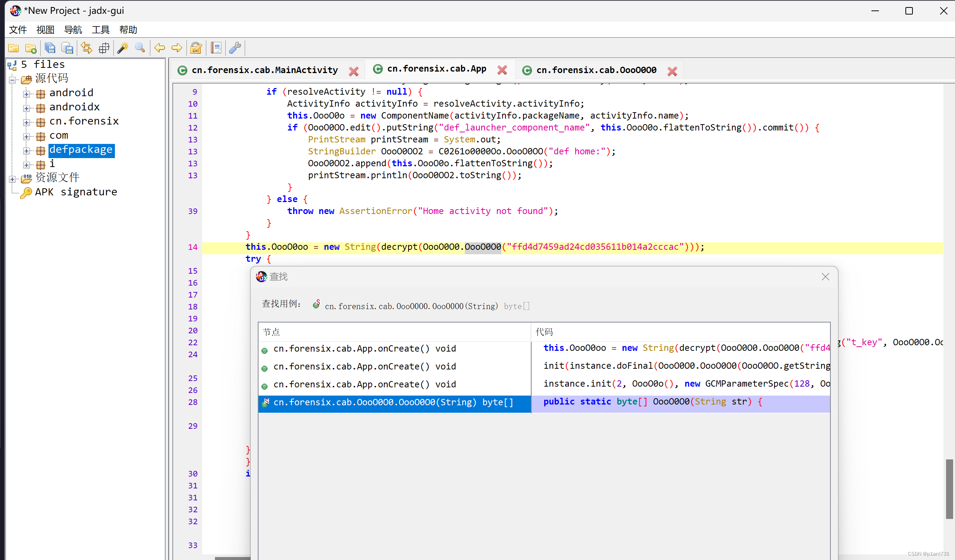
Task: Click the 源代码 folder icon
Action: pyautogui.click(x=26, y=79)
